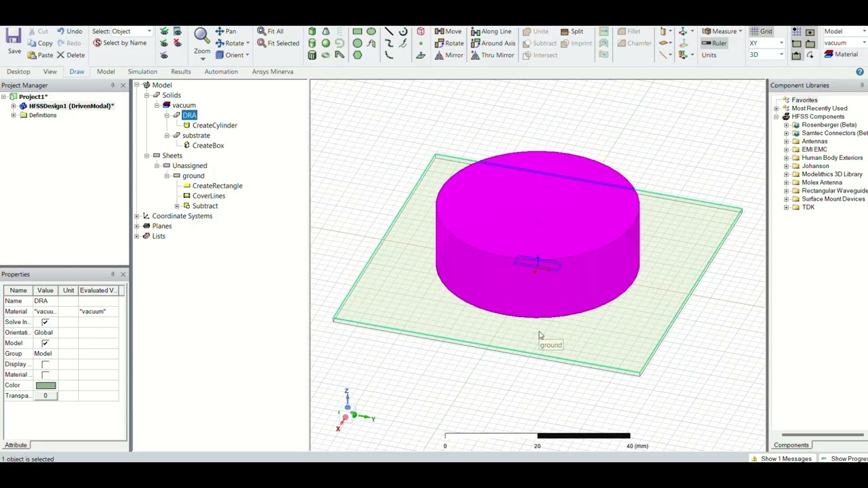Click the Undo button
The width and height of the screenshot is (868, 488).
point(69,31)
